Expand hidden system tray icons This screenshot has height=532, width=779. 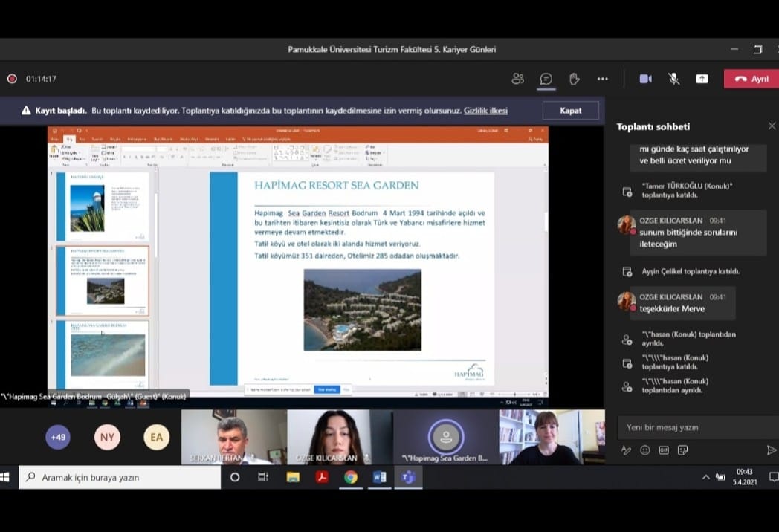[706, 477]
